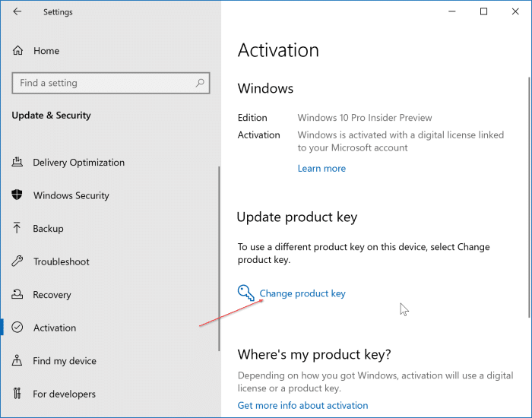
Task: Open Troubleshoot page
Action: (62, 261)
